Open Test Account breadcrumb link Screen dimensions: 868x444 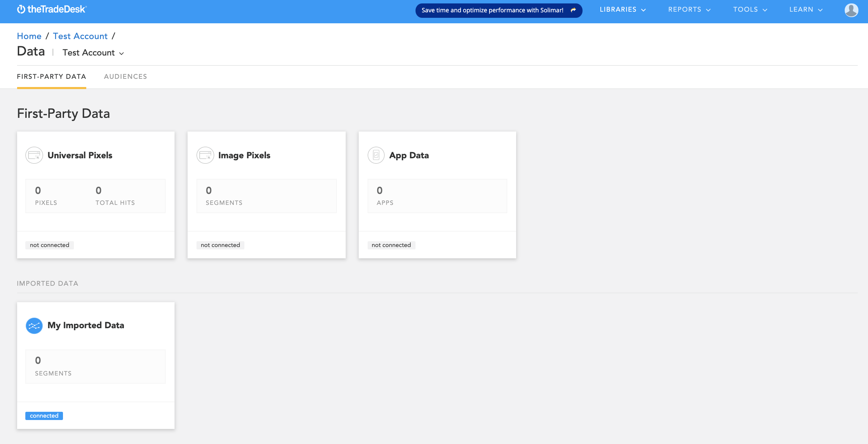80,36
